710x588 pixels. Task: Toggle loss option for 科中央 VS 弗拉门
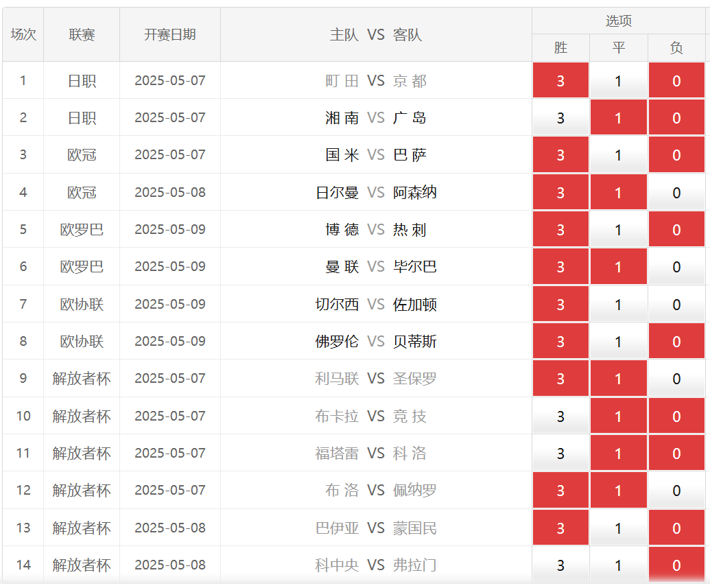676,565
